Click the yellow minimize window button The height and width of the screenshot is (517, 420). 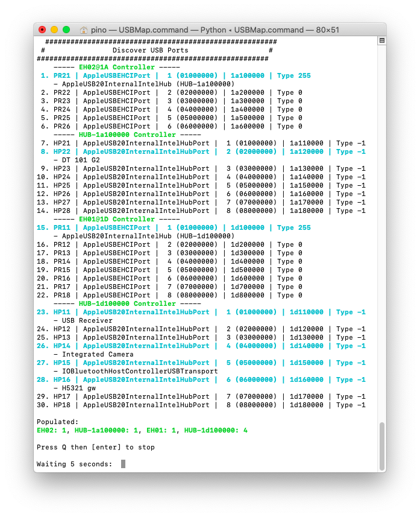(x=54, y=30)
